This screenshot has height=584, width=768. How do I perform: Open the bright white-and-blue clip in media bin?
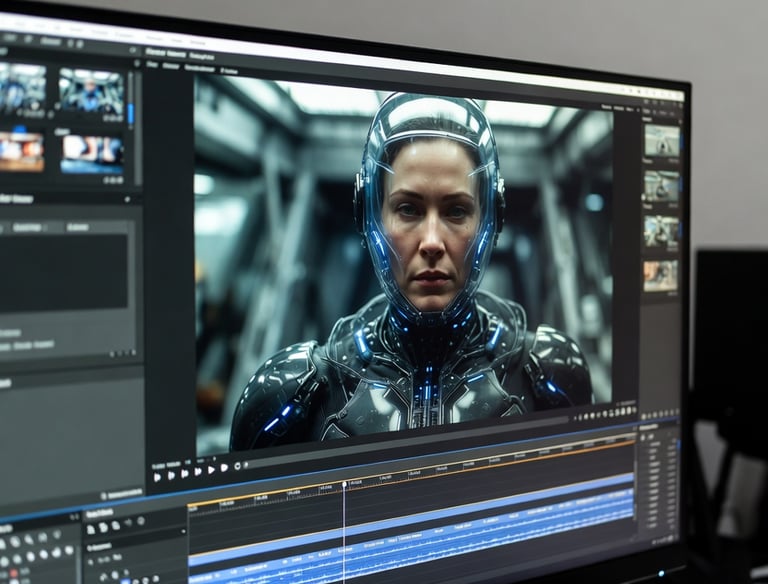(92, 154)
